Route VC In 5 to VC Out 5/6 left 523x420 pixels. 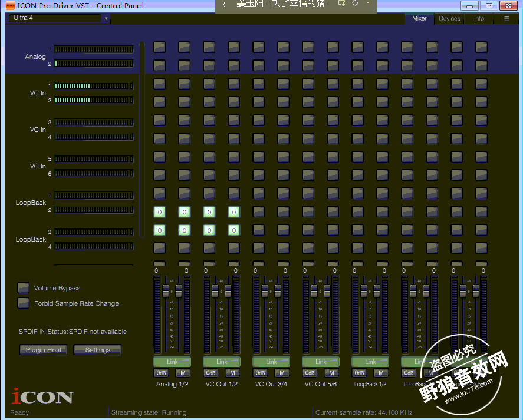[x=308, y=157]
